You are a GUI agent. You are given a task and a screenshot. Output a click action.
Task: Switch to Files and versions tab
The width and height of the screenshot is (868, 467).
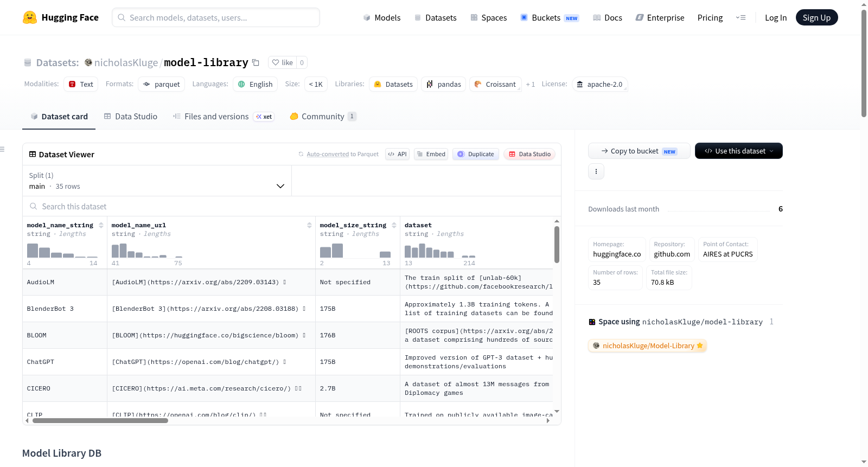(224, 117)
